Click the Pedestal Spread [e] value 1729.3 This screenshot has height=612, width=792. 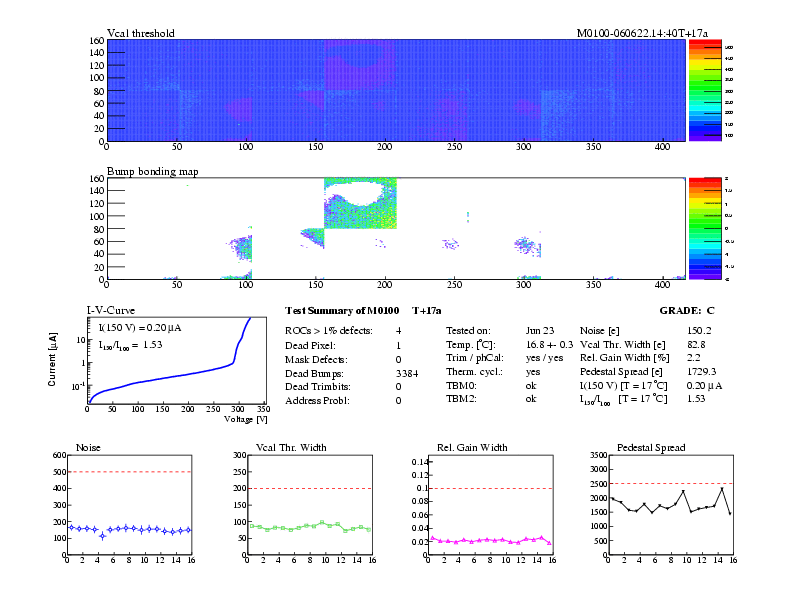702,370
